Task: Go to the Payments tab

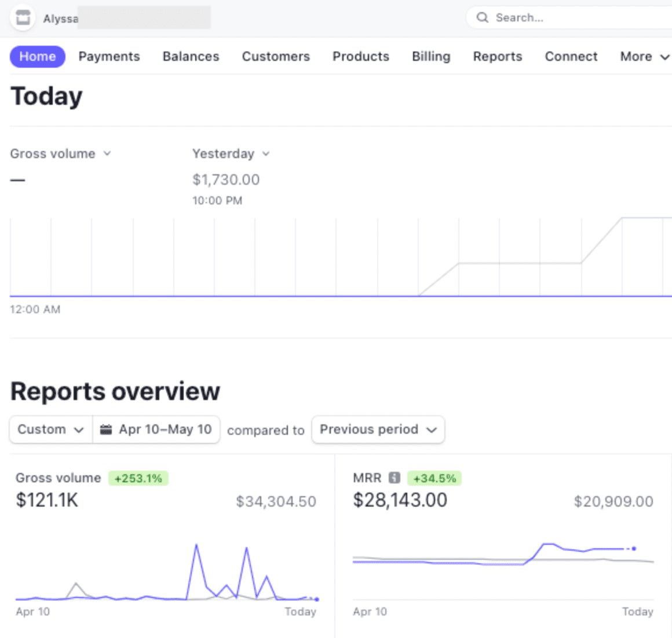Action: tap(109, 57)
